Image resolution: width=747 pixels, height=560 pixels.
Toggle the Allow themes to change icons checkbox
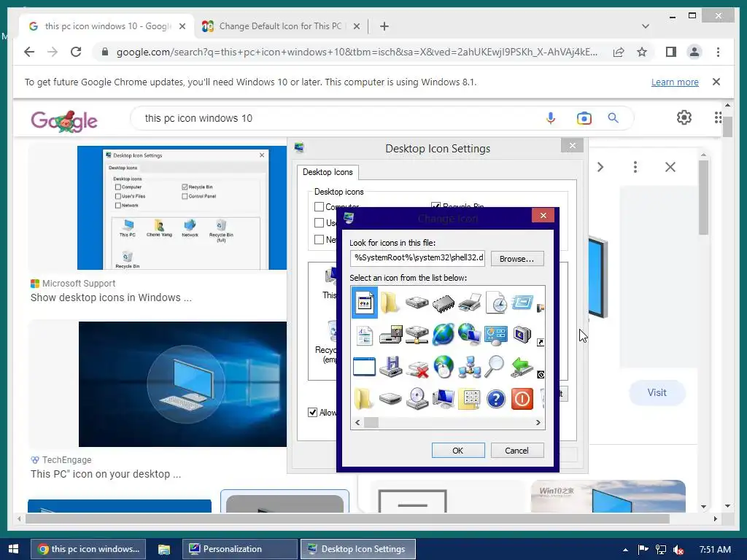312,413
